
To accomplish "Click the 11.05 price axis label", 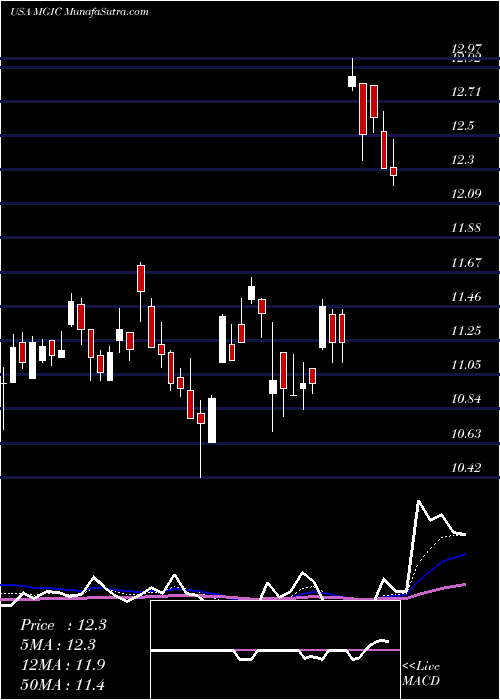I will point(467,365).
